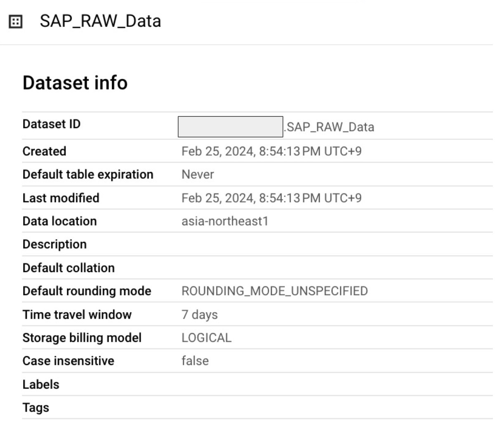Click the Storage billing model label
Image resolution: width=504 pixels, height=431 pixels.
(82, 338)
